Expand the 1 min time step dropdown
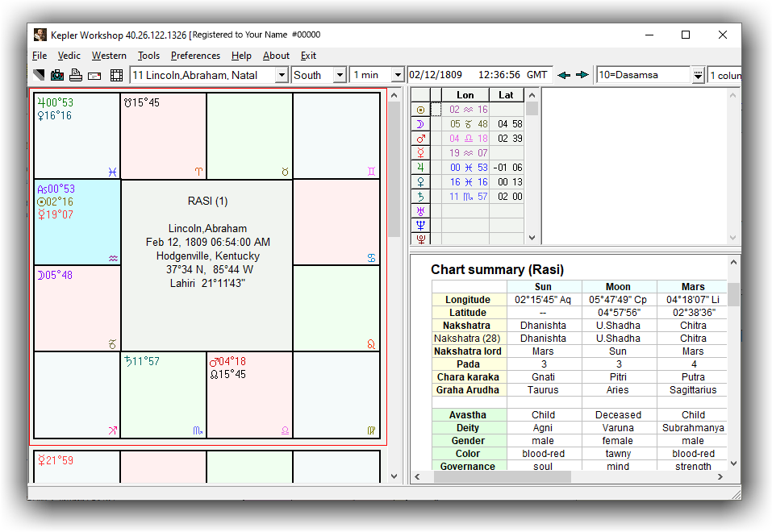 (397, 75)
